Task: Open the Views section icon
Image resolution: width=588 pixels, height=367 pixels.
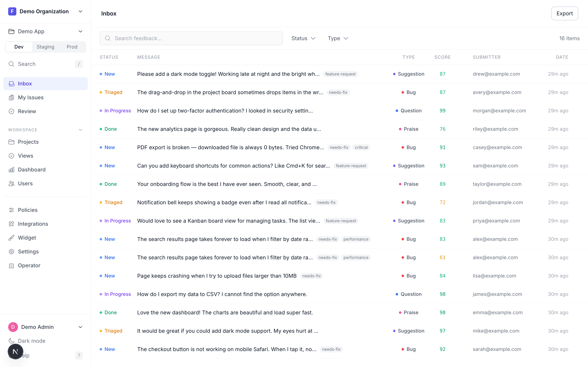Action: (x=12, y=156)
